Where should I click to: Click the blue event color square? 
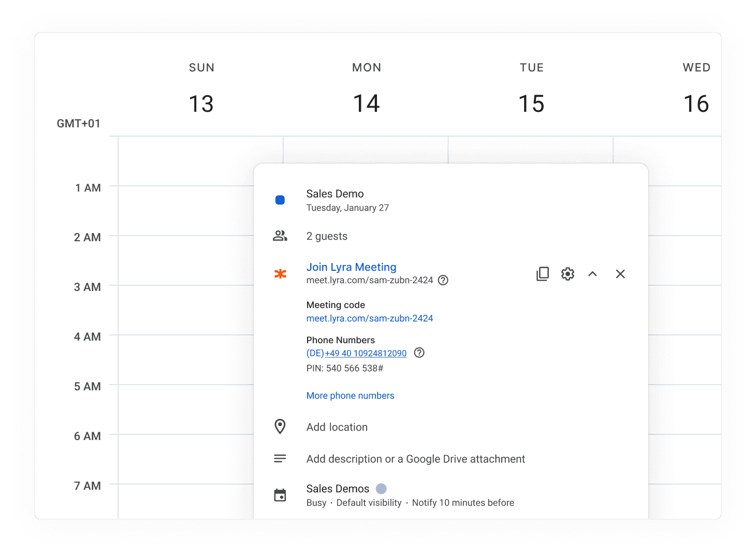[280, 200]
